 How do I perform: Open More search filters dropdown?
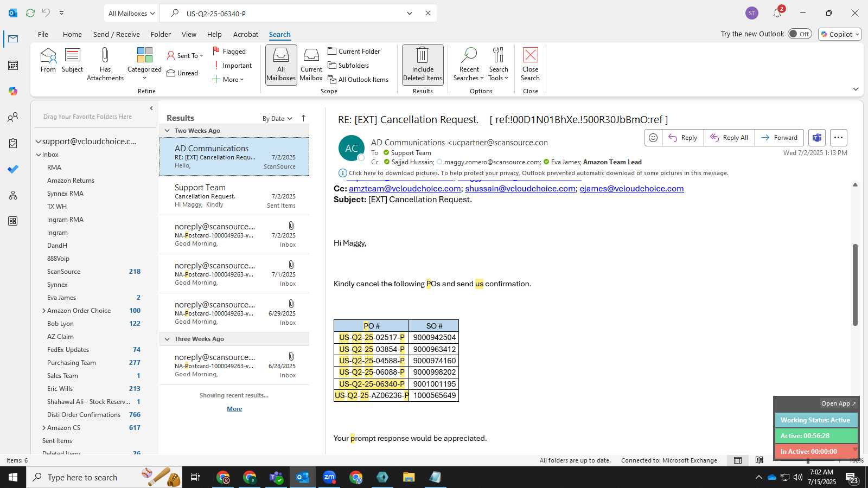228,79
